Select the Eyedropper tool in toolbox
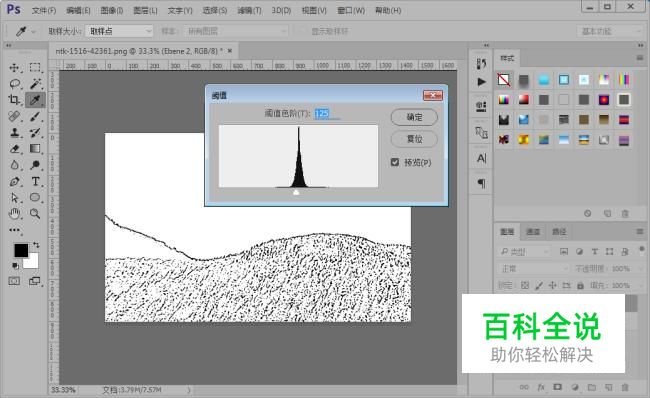This screenshot has height=398, width=650. pyautogui.click(x=35, y=100)
